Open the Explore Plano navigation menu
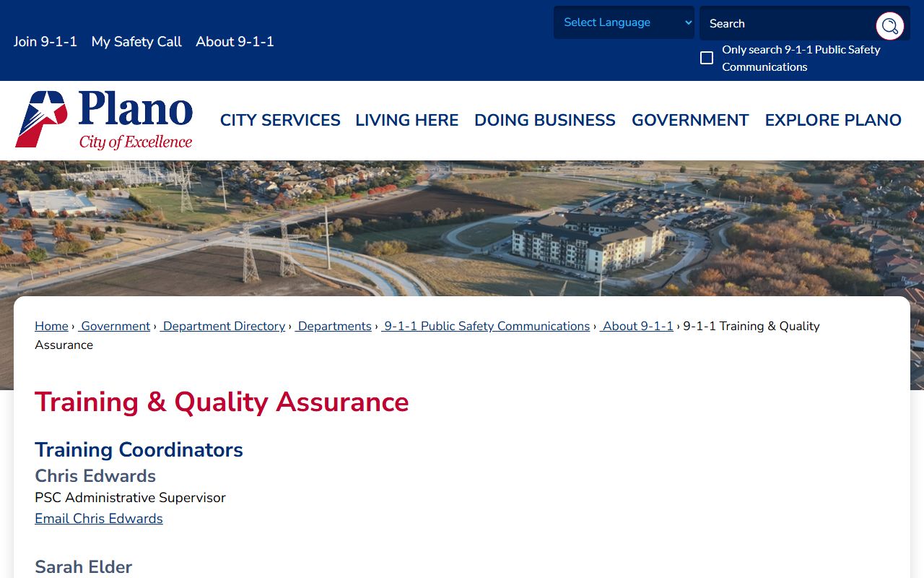Image resolution: width=924 pixels, height=578 pixels. coord(833,120)
